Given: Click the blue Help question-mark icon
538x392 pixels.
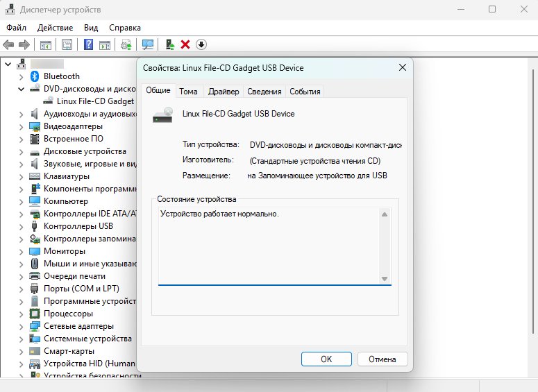Looking at the screenshot, I should pos(89,44).
